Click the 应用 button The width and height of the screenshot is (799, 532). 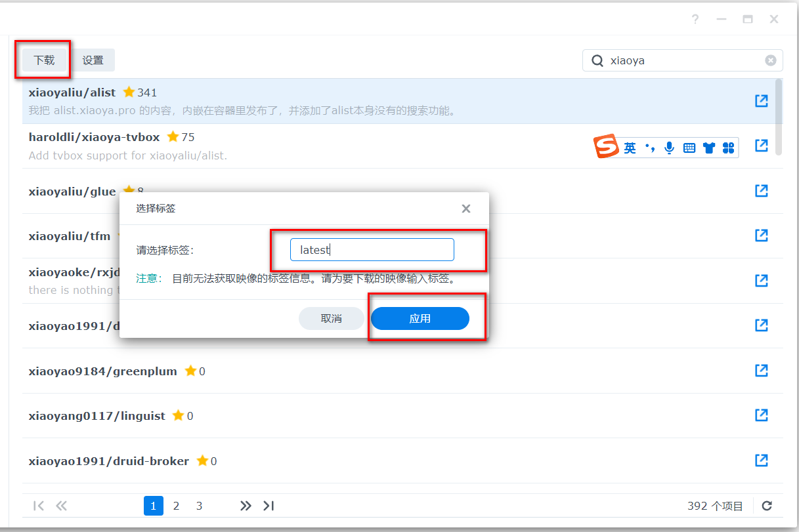click(x=420, y=319)
